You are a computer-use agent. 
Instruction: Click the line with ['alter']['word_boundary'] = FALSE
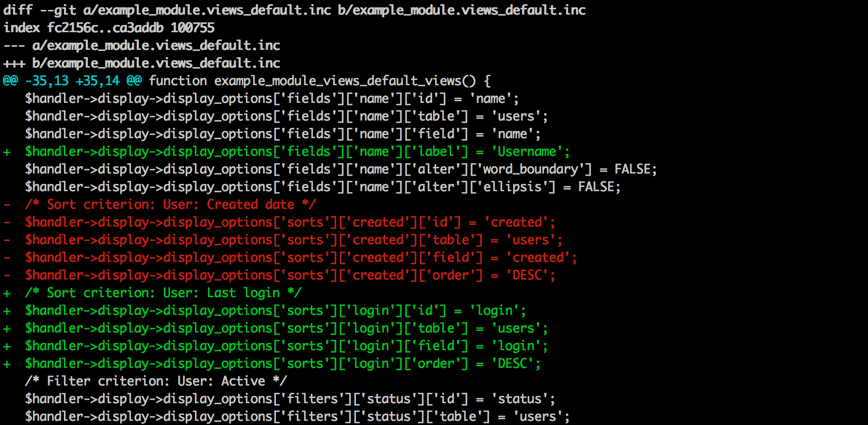pos(341,169)
